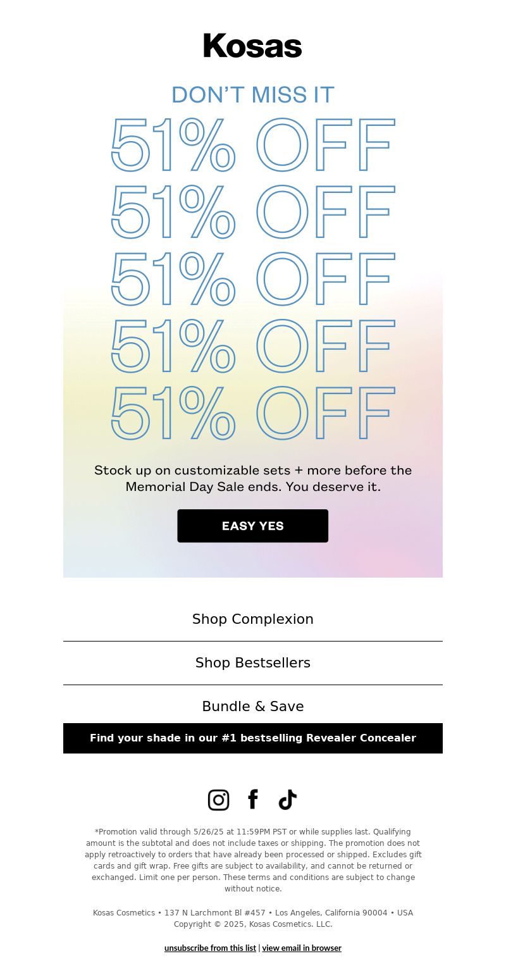
Task: Click the DON'T MISS IT heading
Action: [253, 95]
